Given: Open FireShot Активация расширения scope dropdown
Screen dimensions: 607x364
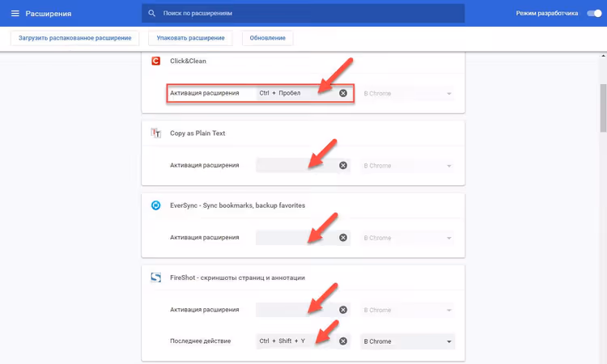Looking at the screenshot, I should [x=407, y=311].
